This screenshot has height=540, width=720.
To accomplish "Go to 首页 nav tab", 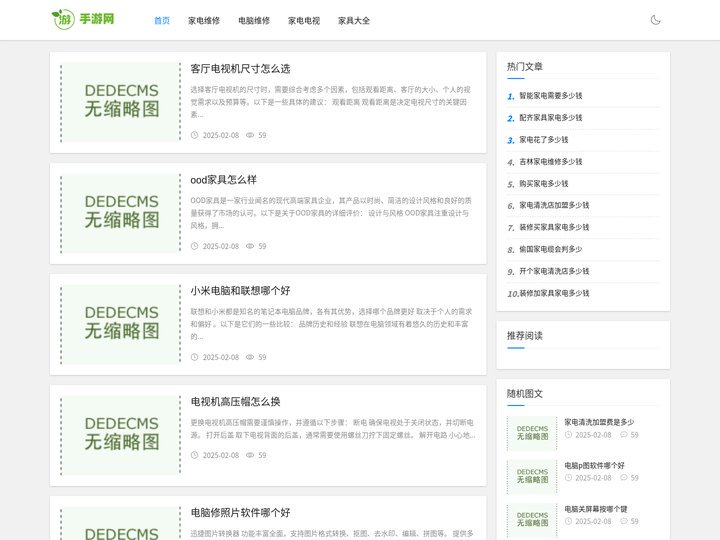I will [x=162, y=21].
